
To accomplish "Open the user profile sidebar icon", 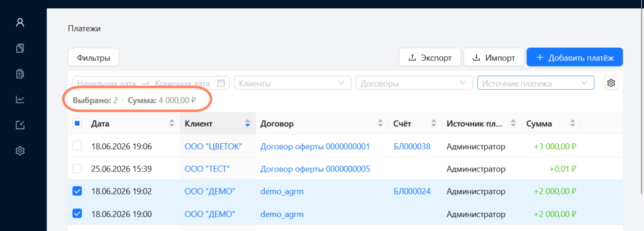I will 20,23.
